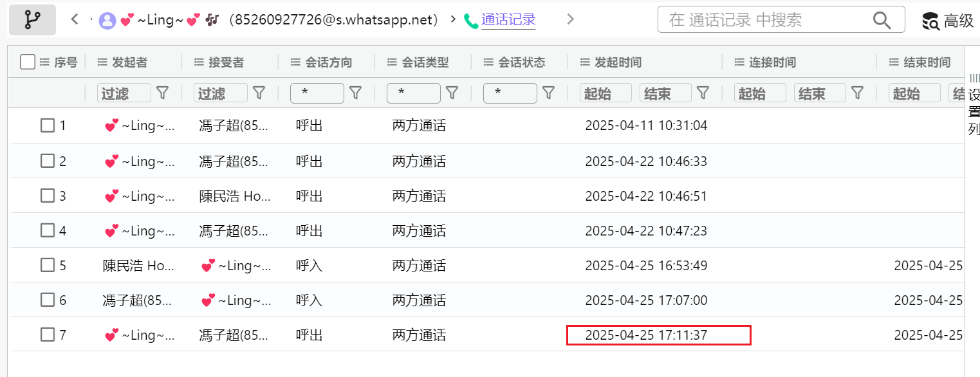Open the 会话状态 filter dropdown
Screen dimensions: 980x377
click(510, 93)
